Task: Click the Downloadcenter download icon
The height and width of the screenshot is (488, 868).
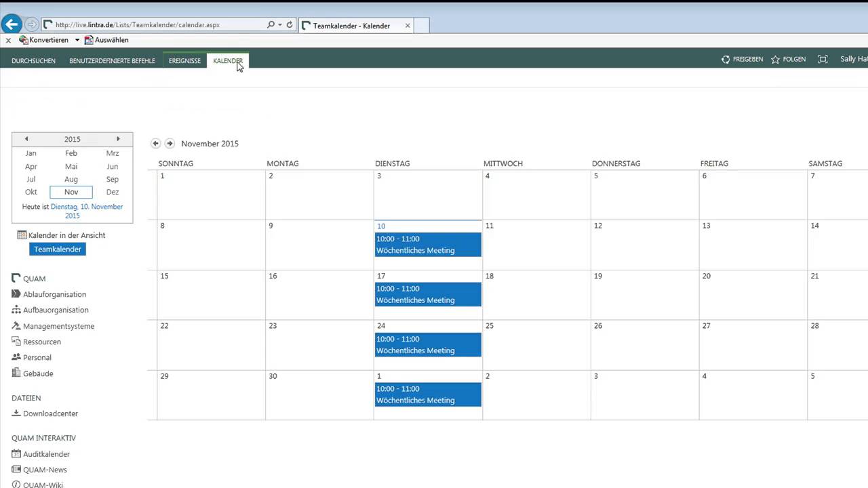Action: (16, 413)
